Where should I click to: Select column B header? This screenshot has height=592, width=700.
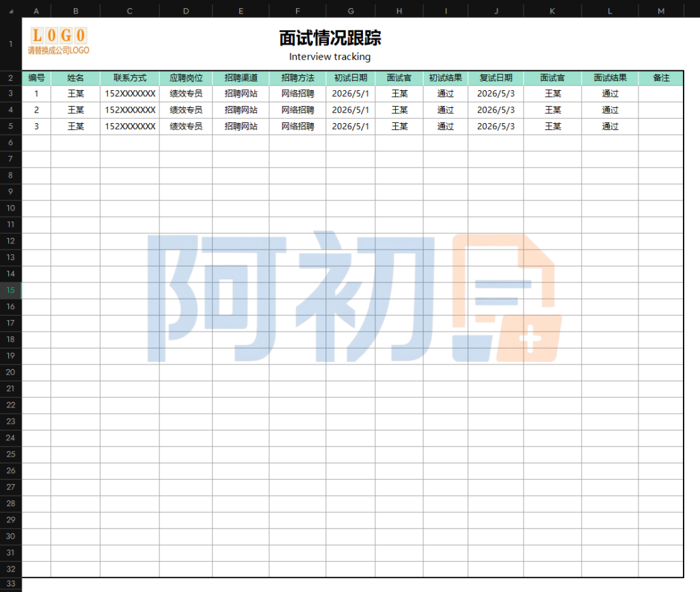click(75, 11)
